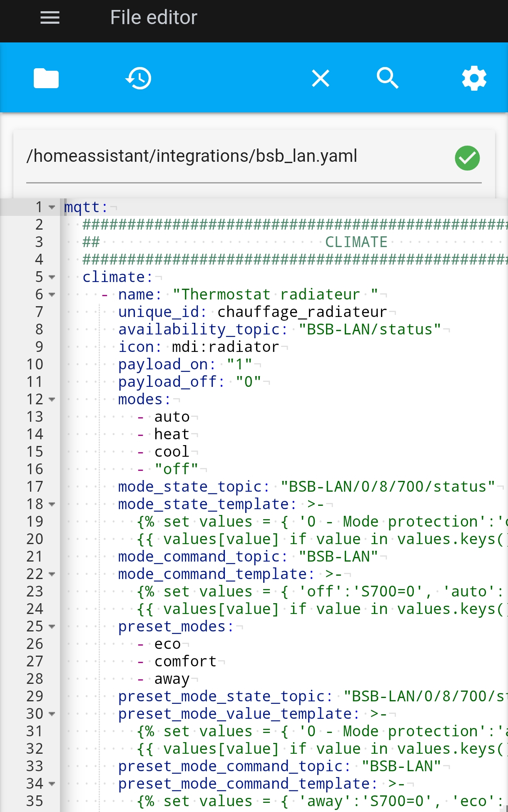Click the File editor title
508x812 pixels.
tap(154, 17)
